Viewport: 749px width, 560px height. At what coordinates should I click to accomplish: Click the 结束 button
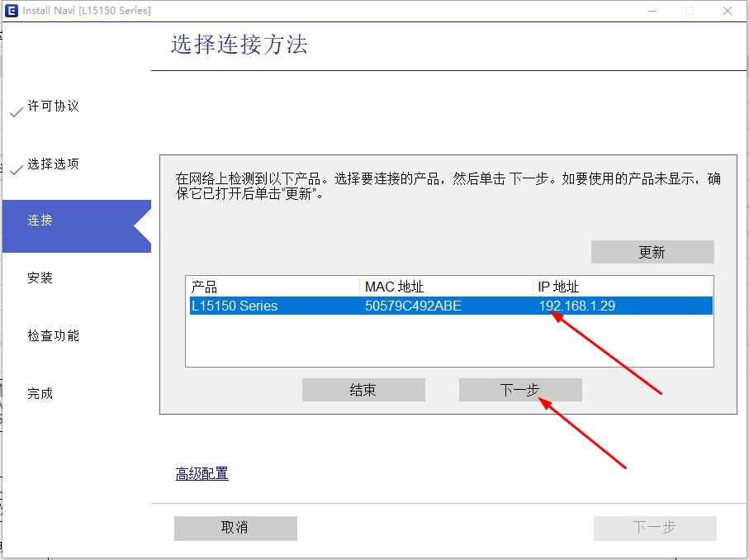[x=363, y=390]
